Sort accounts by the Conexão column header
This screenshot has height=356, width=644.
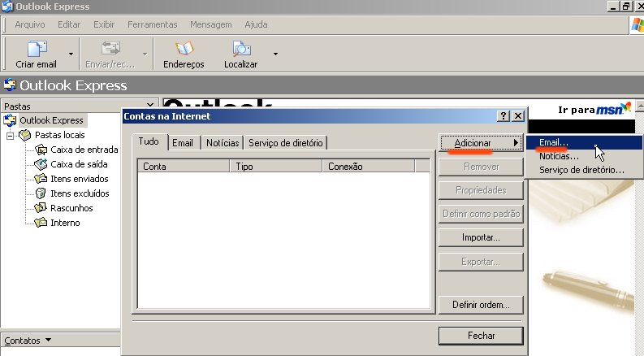tap(369, 167)
